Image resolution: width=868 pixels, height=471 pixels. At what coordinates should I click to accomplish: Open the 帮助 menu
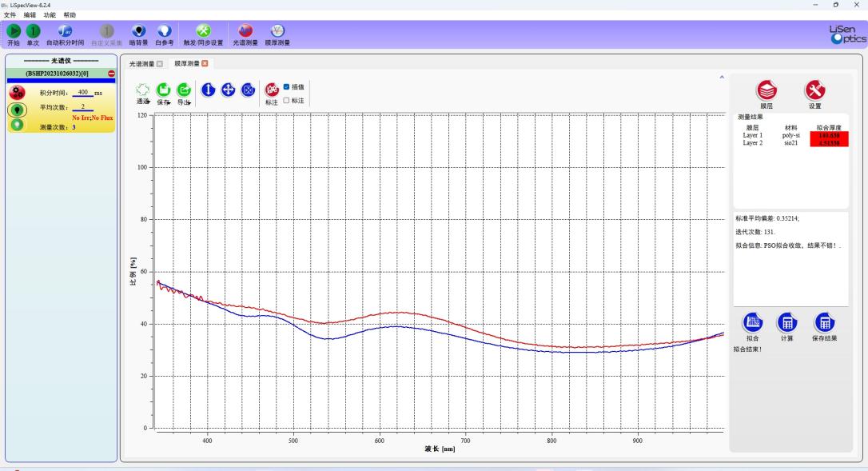70,15
